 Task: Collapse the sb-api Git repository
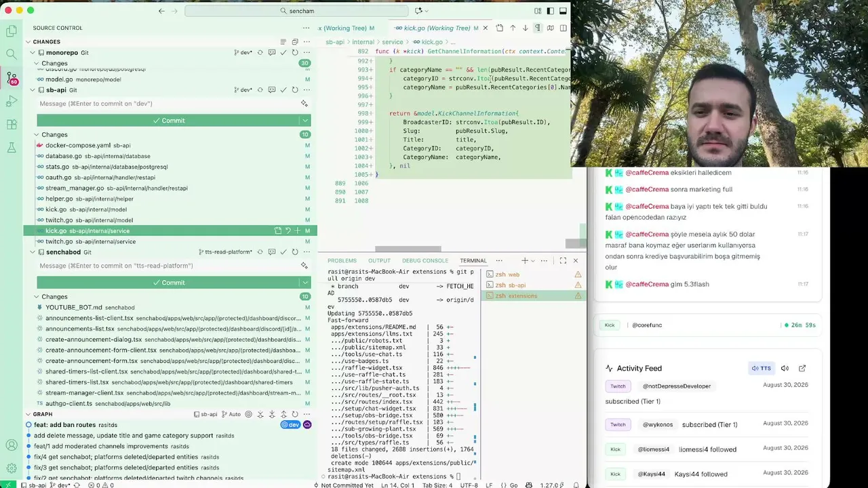tap(32, 89)
